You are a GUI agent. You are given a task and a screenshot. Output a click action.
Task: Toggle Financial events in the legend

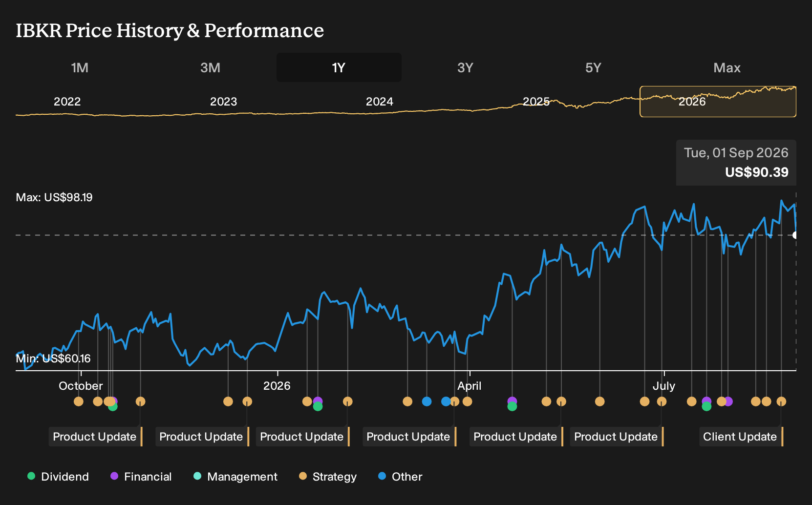(x=141, y=477)
